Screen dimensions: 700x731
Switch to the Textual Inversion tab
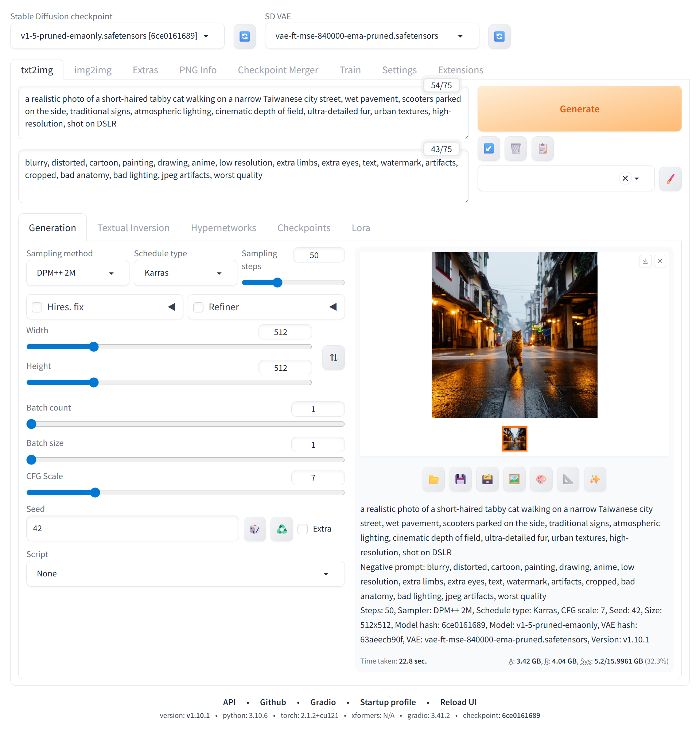[x=133, y=228]
